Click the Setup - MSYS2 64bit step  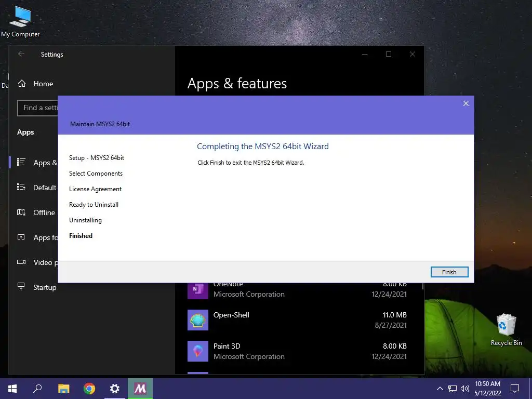[97, 158]
